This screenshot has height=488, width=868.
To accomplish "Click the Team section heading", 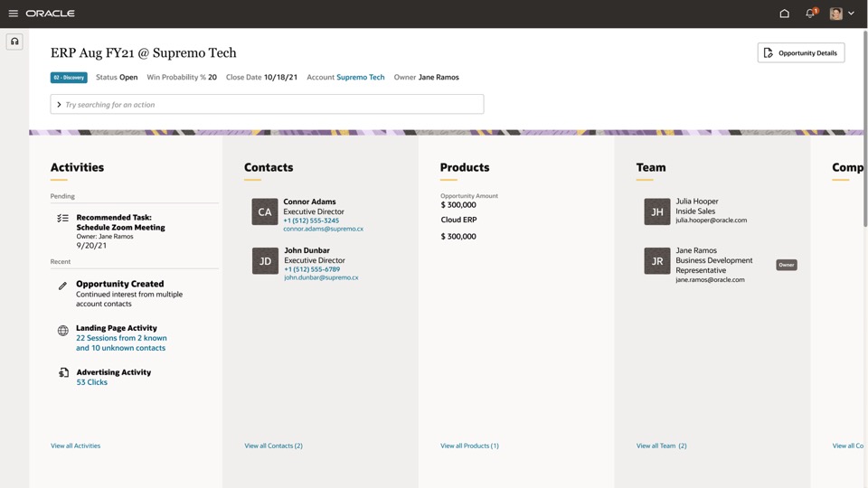I will 651,168.
